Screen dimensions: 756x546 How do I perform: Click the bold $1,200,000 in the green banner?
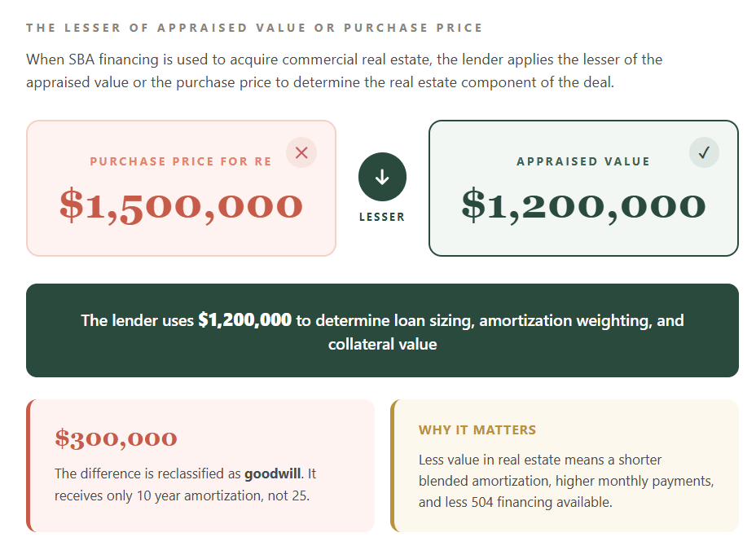pos(244,320)
